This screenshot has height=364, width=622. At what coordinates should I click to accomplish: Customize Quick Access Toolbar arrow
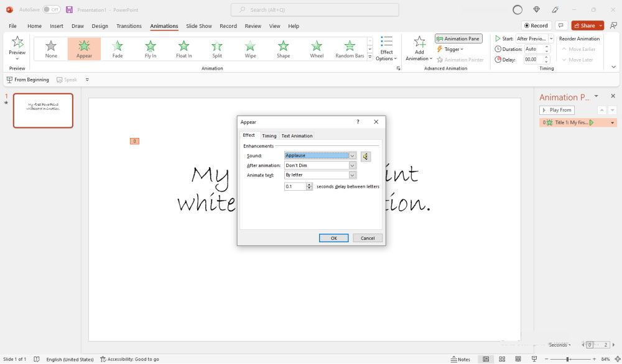87,80
